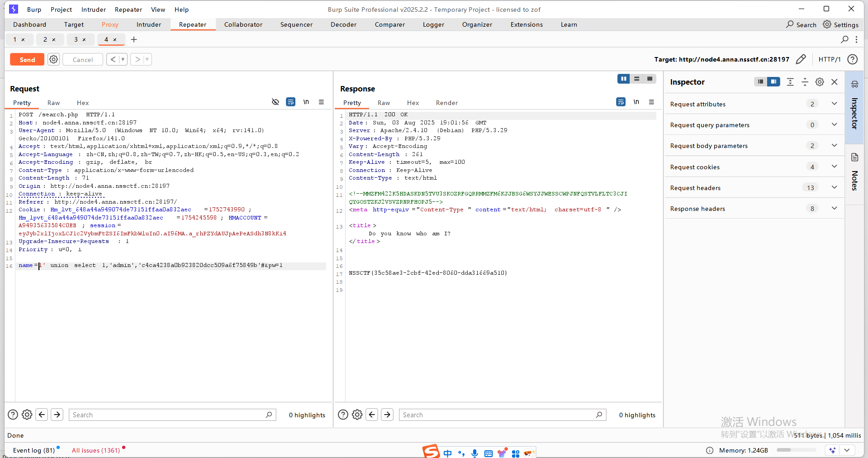Go back to previous request in history
The image size is (868, 458).
click(x=113, y=59)
